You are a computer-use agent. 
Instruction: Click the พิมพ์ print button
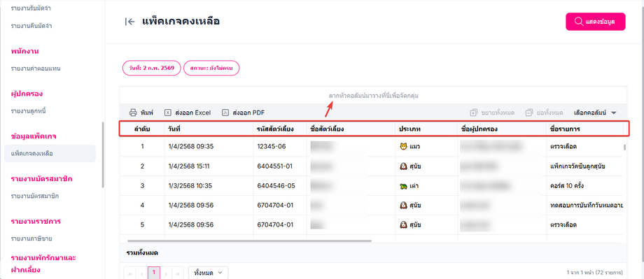coord(141,113)
